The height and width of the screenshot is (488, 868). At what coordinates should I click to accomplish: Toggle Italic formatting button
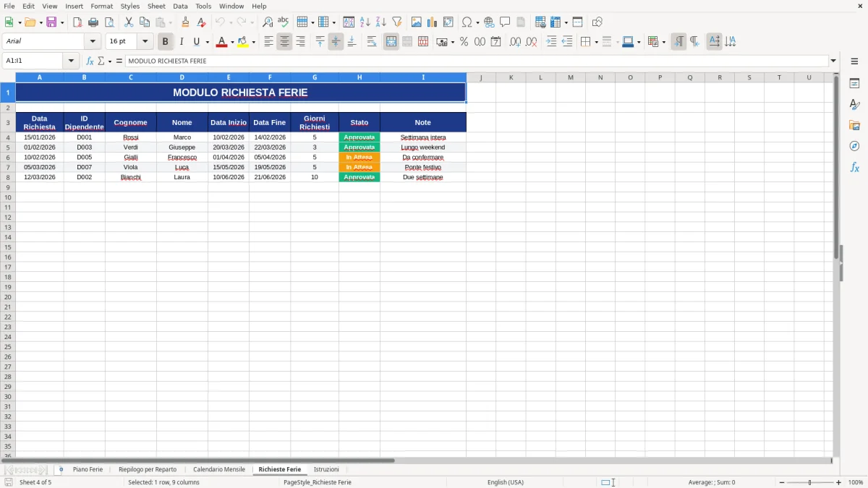(x=182, y=42)
